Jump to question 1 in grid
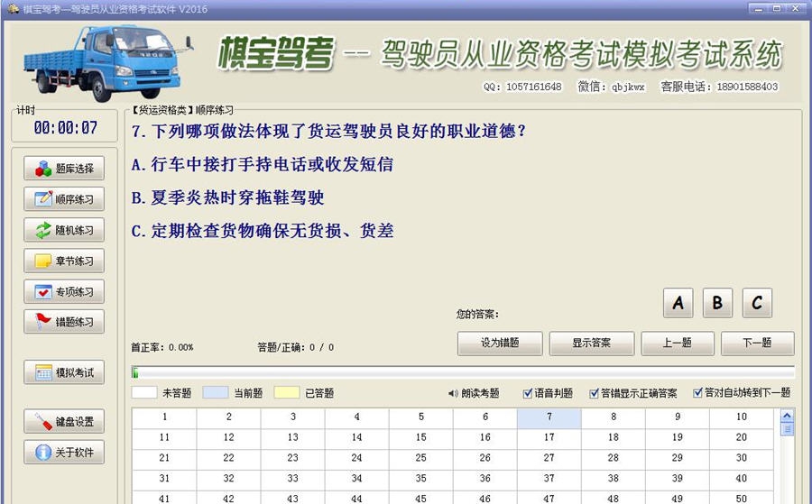Image resolution: width=812 pixels, height=504 pixels. coord(164,417)
